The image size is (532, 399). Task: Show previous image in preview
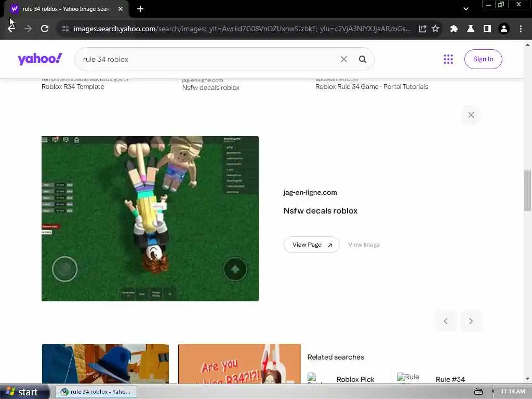(x=446, y=321)
